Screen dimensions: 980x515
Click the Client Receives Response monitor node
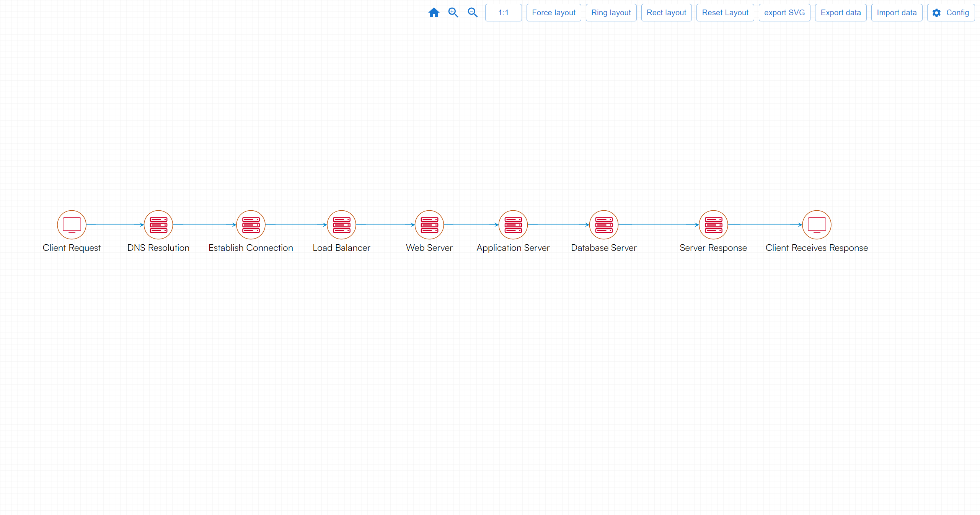(817, 225)
